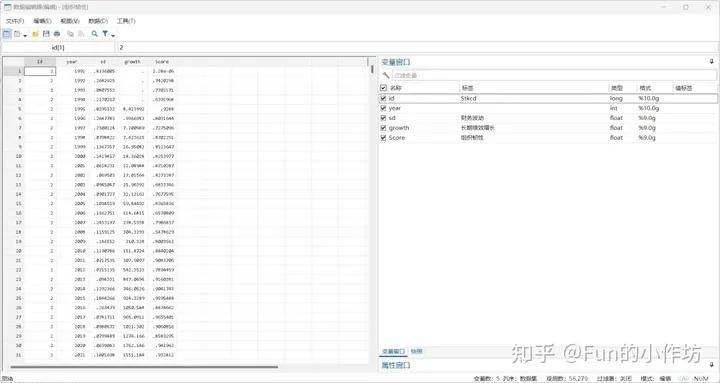Click year cell 1995 in row 5
This screenshot has height=383, width=720.
click(x=79, y=109)
